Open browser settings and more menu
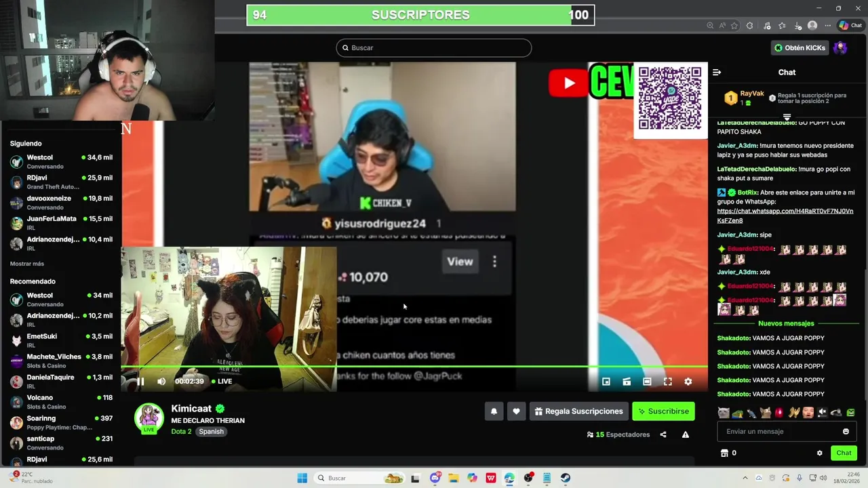Viewport: 868px width, 488px height. tap(827, 26)
